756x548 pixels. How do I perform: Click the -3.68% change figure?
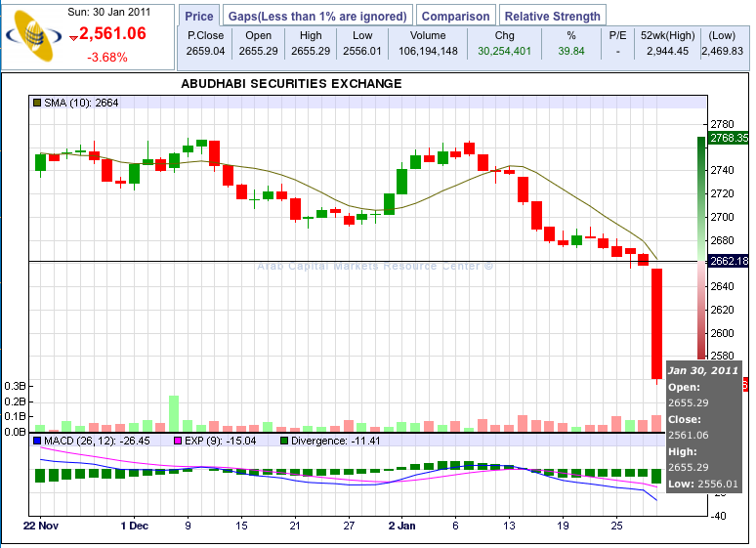point(107,58)
